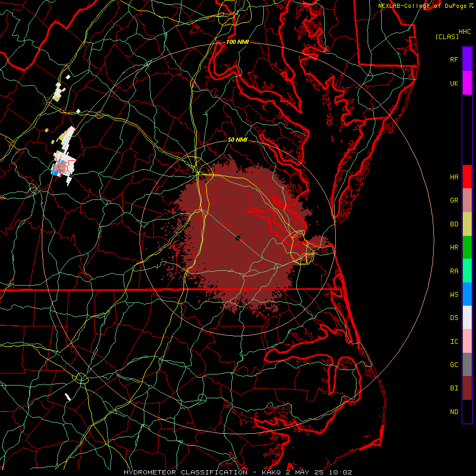The height and width of the screenshot is (476, 476).
Task: Click the GR legend color swatch
Action: pyautogui.click(x=467, y=200)
